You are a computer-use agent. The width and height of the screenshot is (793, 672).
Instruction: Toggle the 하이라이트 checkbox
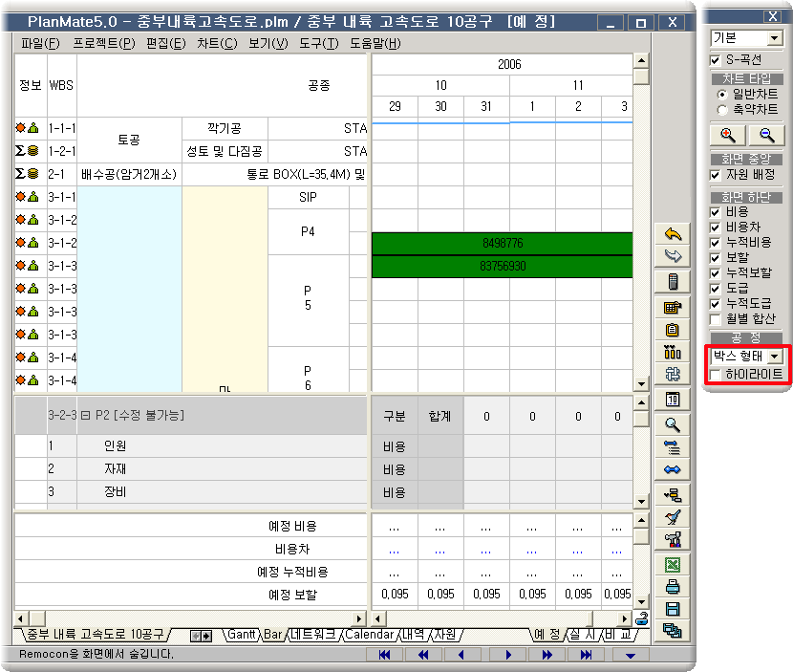point(716,374)
